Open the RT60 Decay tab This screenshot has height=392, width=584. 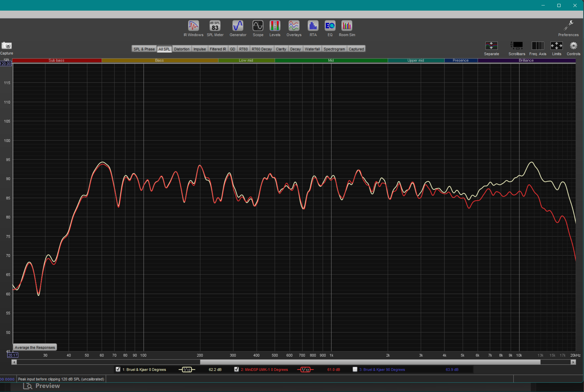pos(262,49)
